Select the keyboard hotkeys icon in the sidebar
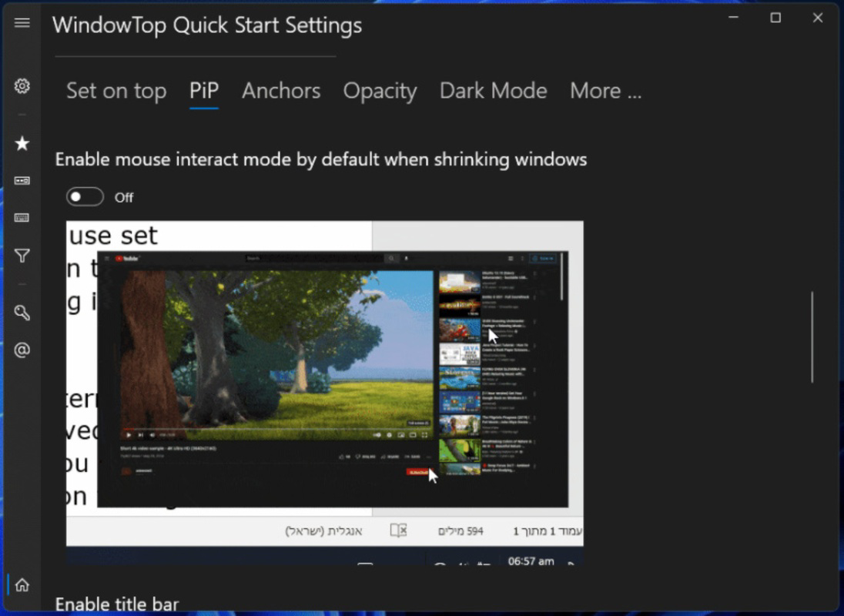844x616 pixels. 22,218
